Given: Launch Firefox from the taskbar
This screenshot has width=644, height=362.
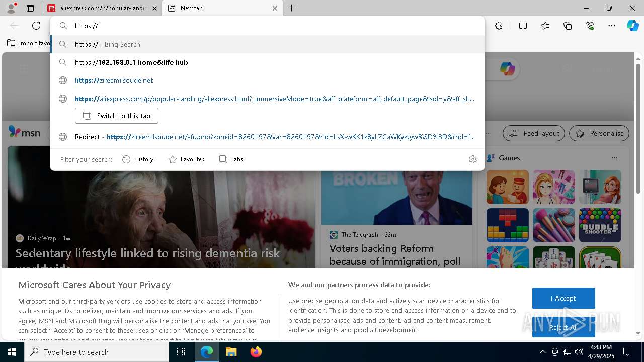Looking at the screenshot, I should point(256,352).
